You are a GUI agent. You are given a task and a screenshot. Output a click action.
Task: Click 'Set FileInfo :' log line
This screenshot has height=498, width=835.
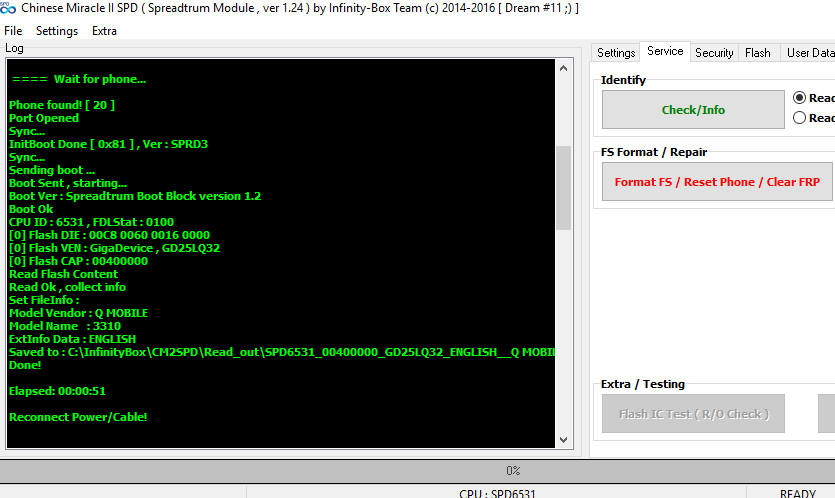click(x=44, y=300)
